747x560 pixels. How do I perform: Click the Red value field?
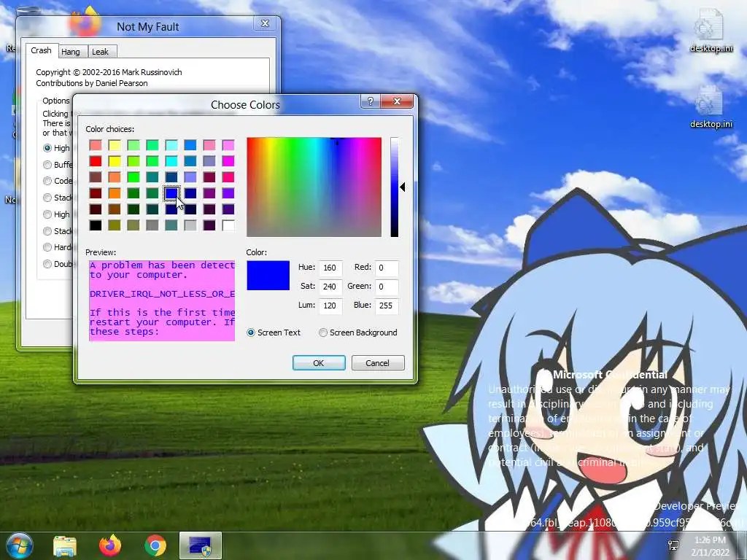pos(387,268)
